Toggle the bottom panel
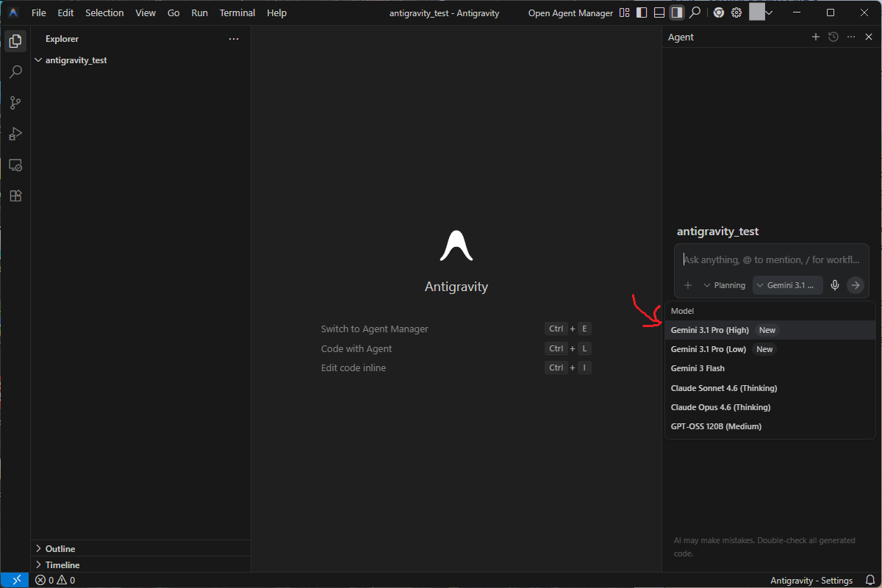The image size is (882, 588). 659,12
